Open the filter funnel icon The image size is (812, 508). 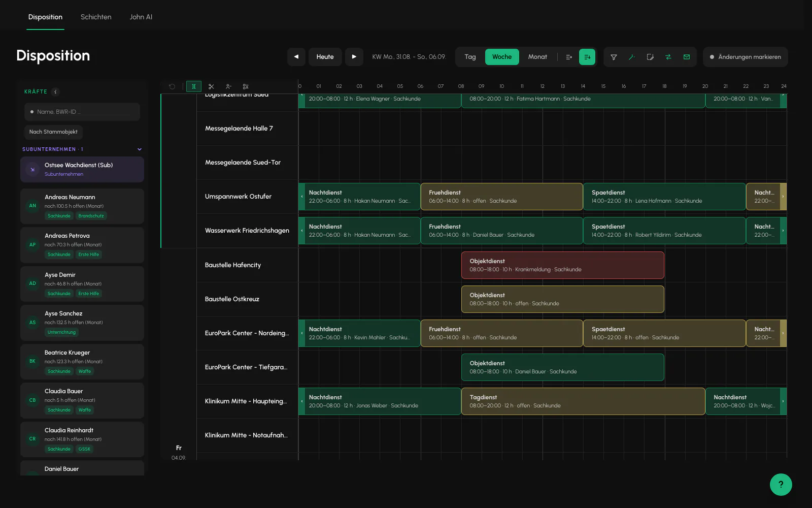[x=614, y=57]
